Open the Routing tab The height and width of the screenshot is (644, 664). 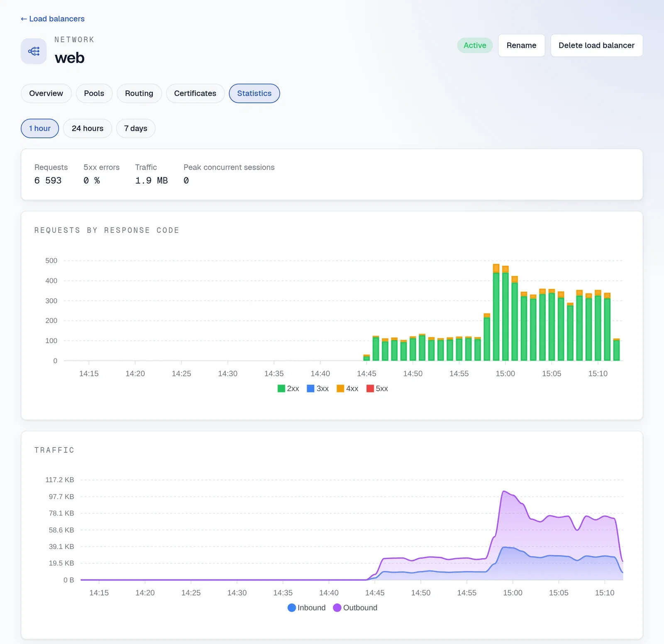[139, 93]
